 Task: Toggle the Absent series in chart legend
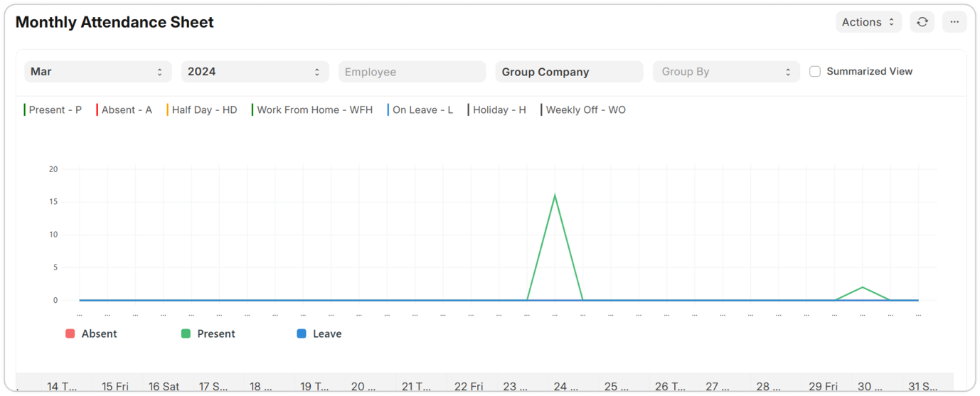(99, 333)
